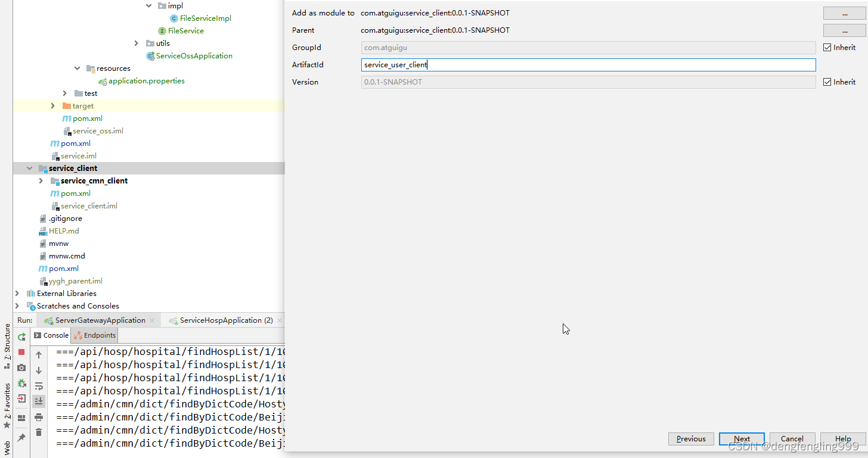Expand the test folder
This screenshot has height=458, width=868.
[x=66, y=94]
